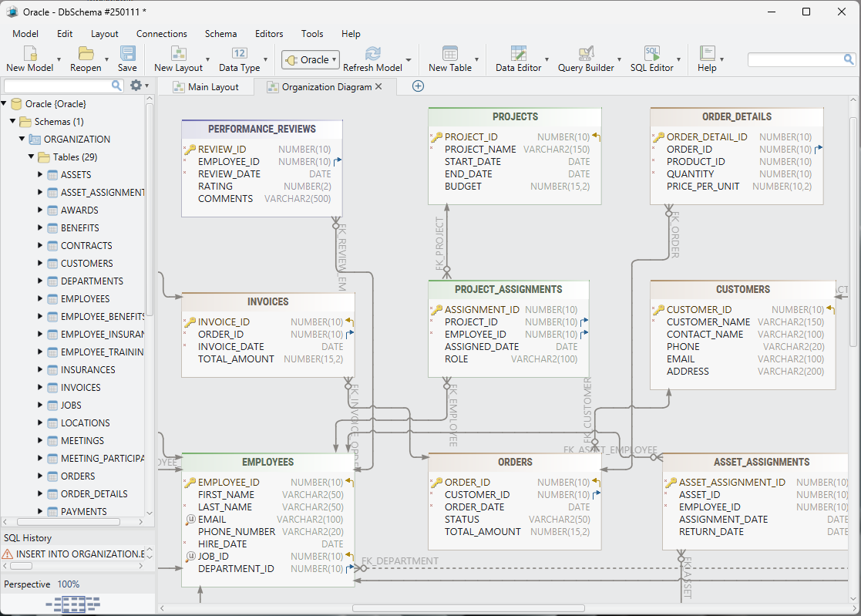
Task: Open the New Model dropdown arrow
Action: pyautogui.click(x=59, y=60)
